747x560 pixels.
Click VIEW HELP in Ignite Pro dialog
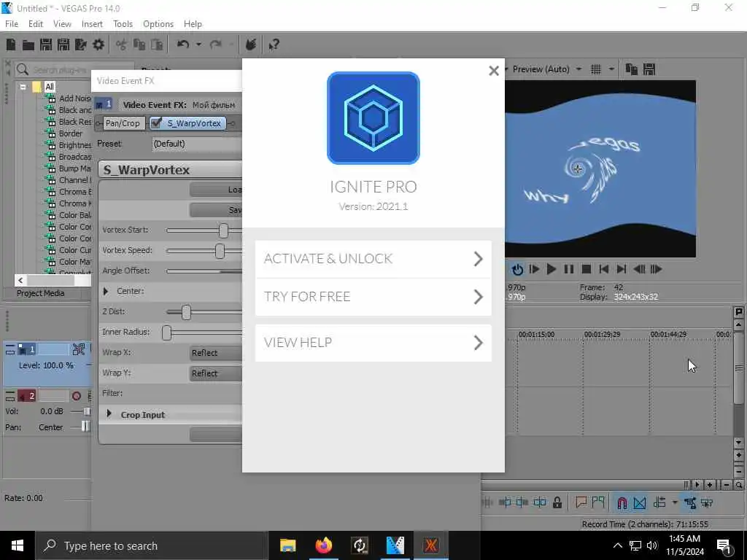[x=373, y=343]
